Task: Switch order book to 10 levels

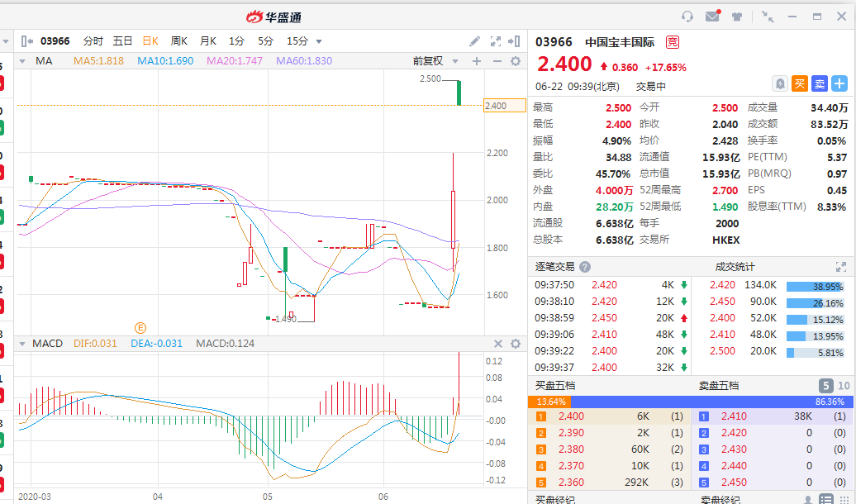Action: 844,385
